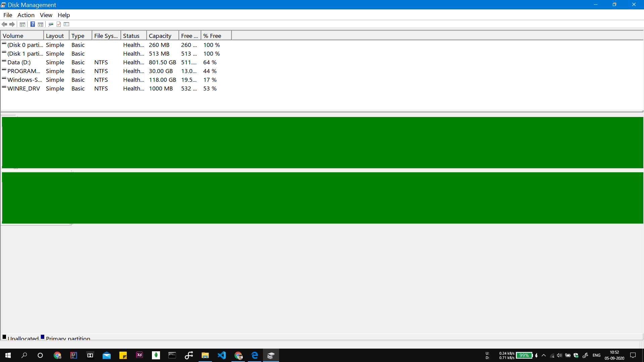The height and width of the screenshot is (362, 644).
Task: Select the Data (D:) volume row
Action: [x=19, y=62]
